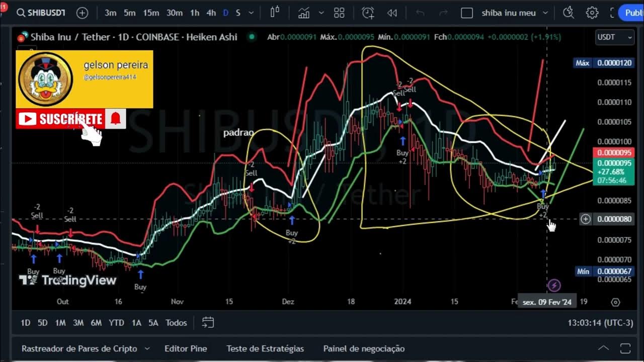The width and height of the screenshot is (644, 362).
Task: Click the undo arrow
Action: coord(420,13)
